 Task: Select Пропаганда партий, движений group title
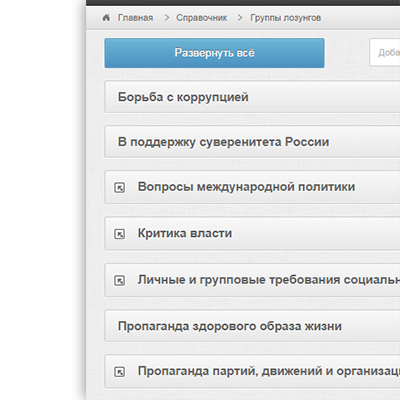pyautogui.click(x=269, y=371)
